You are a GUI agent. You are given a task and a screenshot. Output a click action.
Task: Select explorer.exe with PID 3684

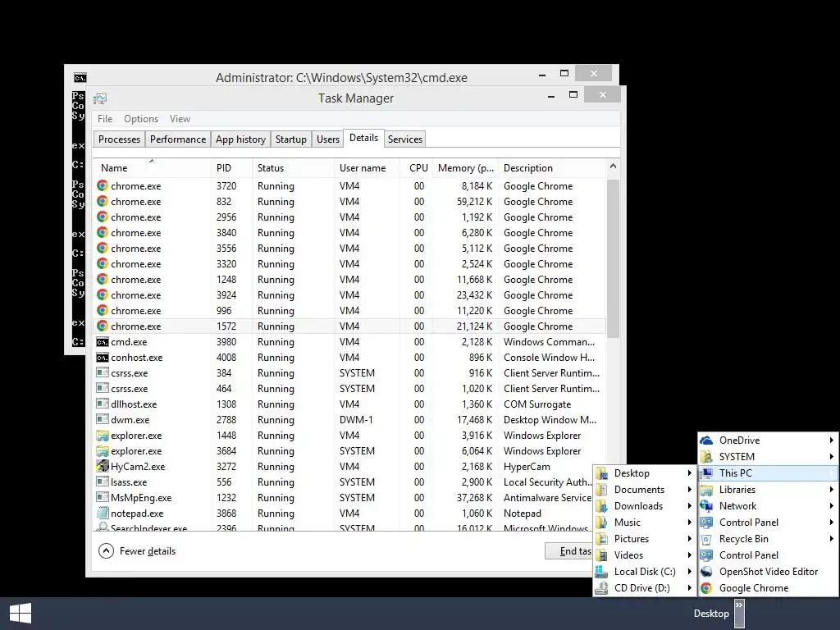[349, 451]
